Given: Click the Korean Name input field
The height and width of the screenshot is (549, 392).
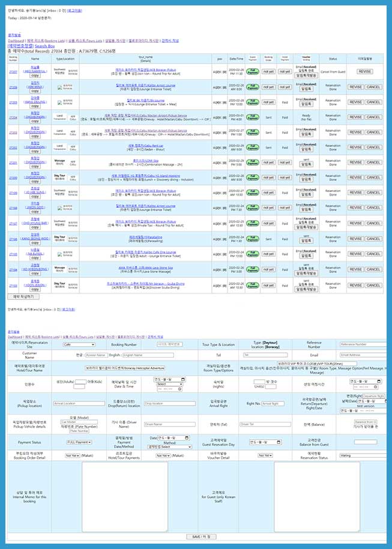Looking at the screenshot, I should point(97,355).
